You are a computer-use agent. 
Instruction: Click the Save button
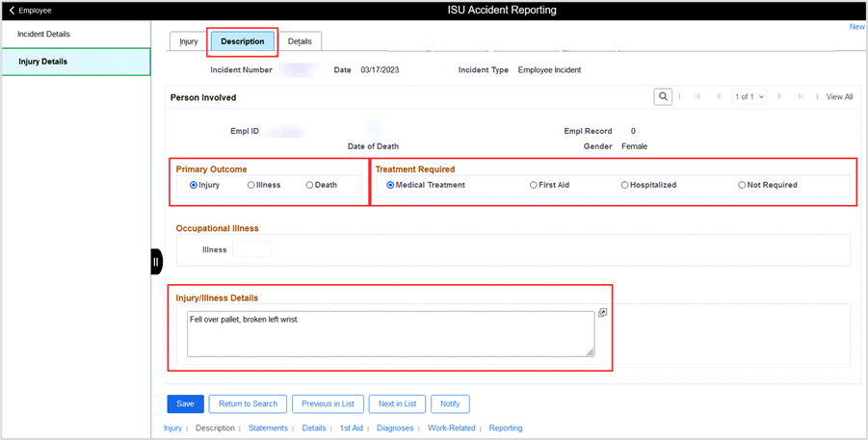click(x=185, y=404)
